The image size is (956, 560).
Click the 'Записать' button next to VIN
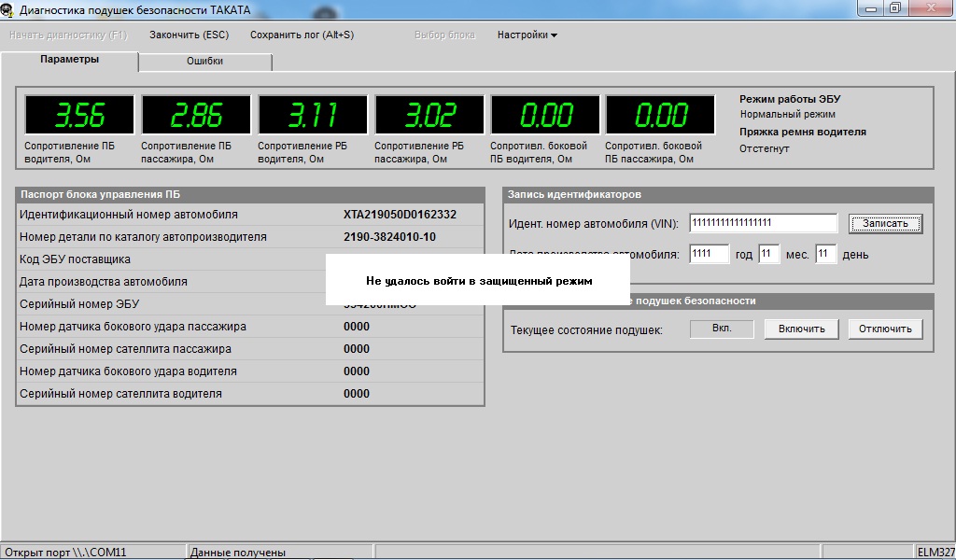[885, 223]
